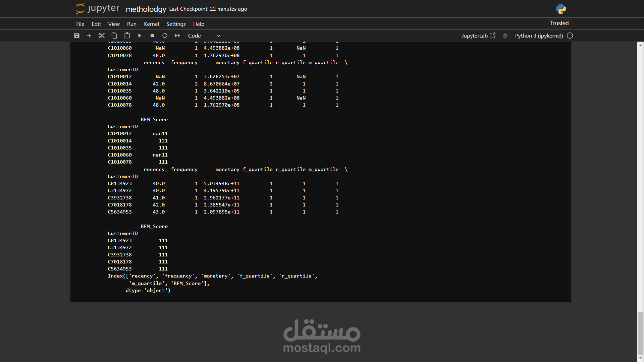Open the File menu
The image size is (644, 362).
80,24
